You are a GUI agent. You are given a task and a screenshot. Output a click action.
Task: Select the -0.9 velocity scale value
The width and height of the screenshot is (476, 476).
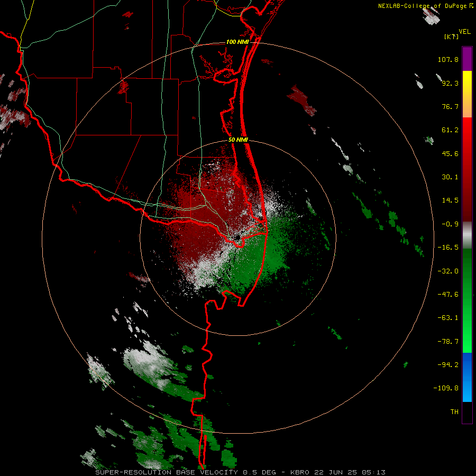pos(450,224)
